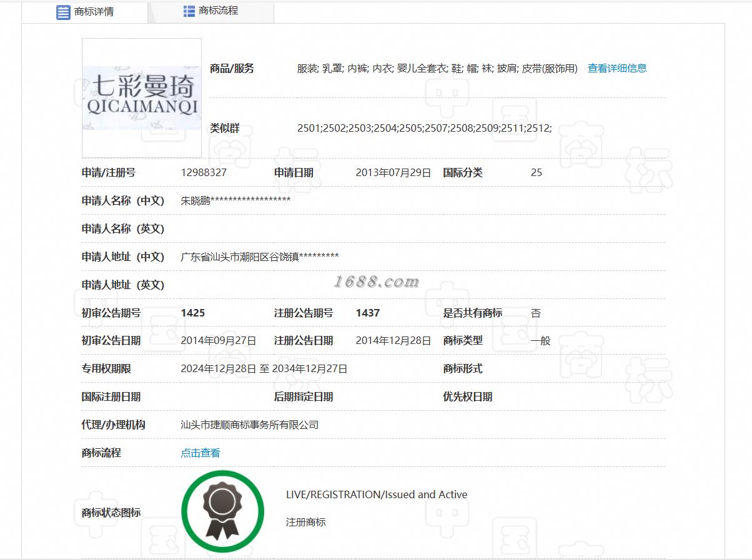The width and height of the screenshot is (752, 560).
Task: Click the 后期指定日期 label
Action: 304,397
